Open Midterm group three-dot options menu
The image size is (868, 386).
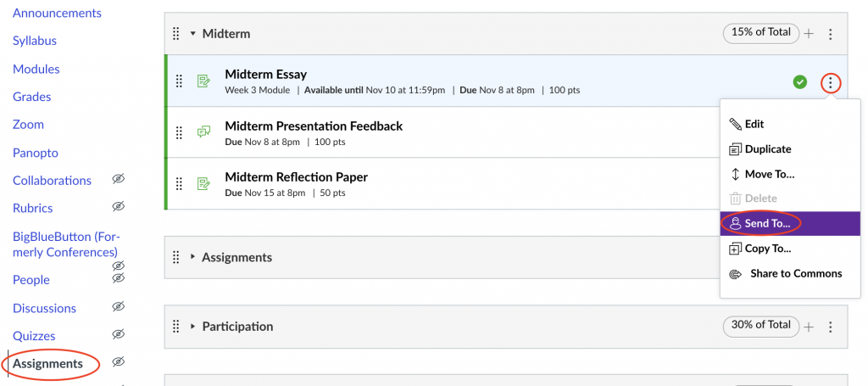[x=831, y=34]
